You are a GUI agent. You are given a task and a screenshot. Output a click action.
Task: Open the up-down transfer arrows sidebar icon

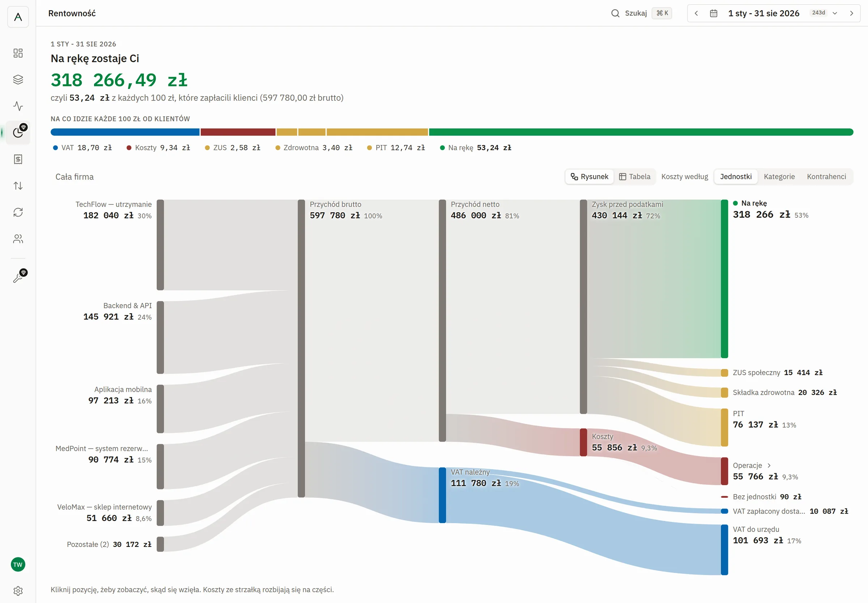tap(18, 186)
